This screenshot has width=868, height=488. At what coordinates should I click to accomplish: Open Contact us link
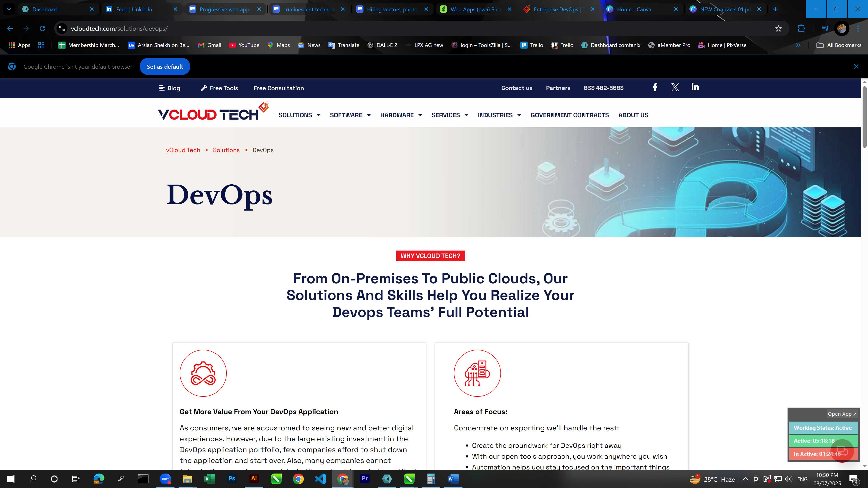pos(517,88)
